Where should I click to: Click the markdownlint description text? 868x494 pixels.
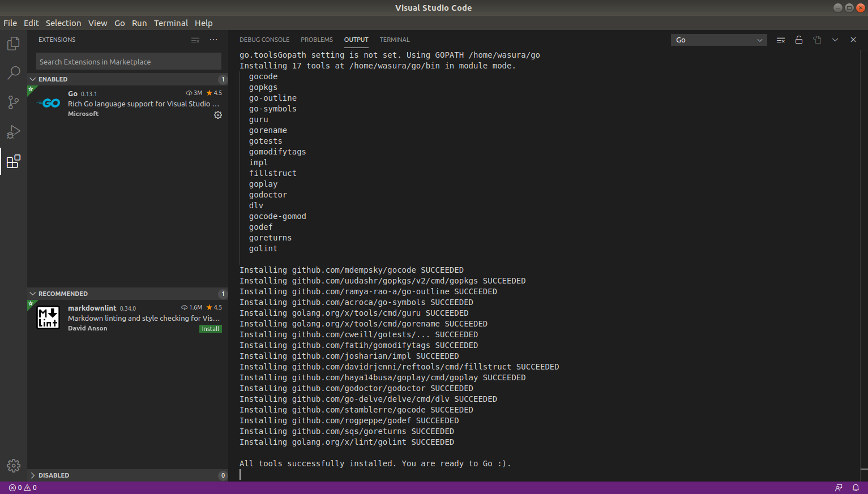[x=144, y=318]
